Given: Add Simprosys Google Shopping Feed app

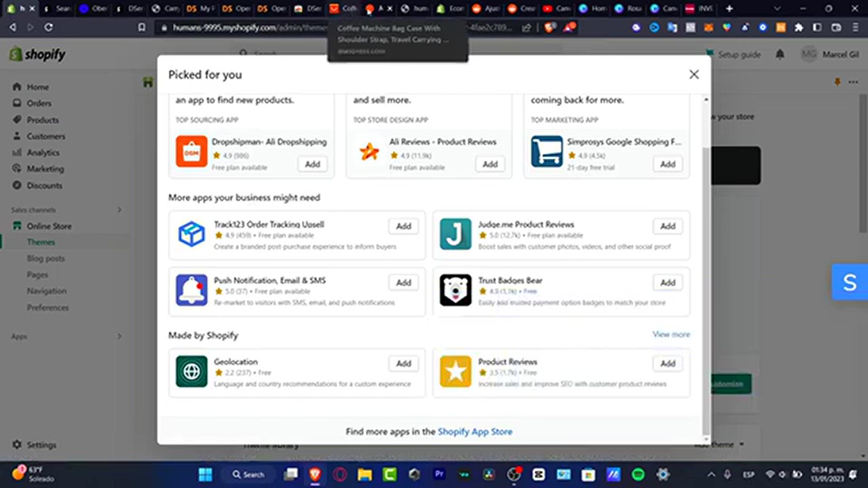Looking at the screenshot, I should tap(668, 164).
